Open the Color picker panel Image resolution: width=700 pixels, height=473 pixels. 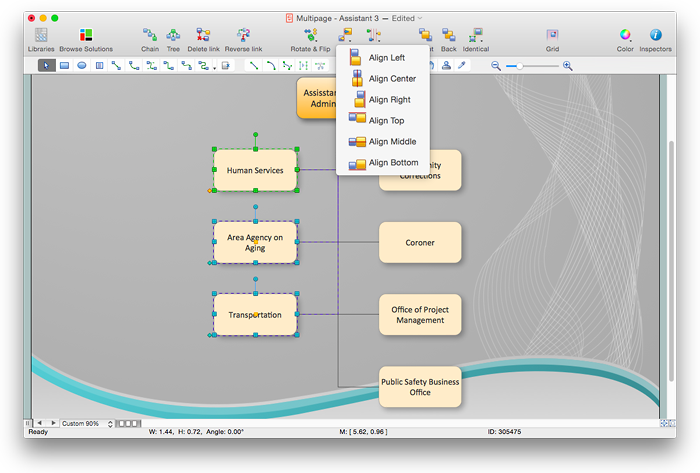(x=625, y=40)
